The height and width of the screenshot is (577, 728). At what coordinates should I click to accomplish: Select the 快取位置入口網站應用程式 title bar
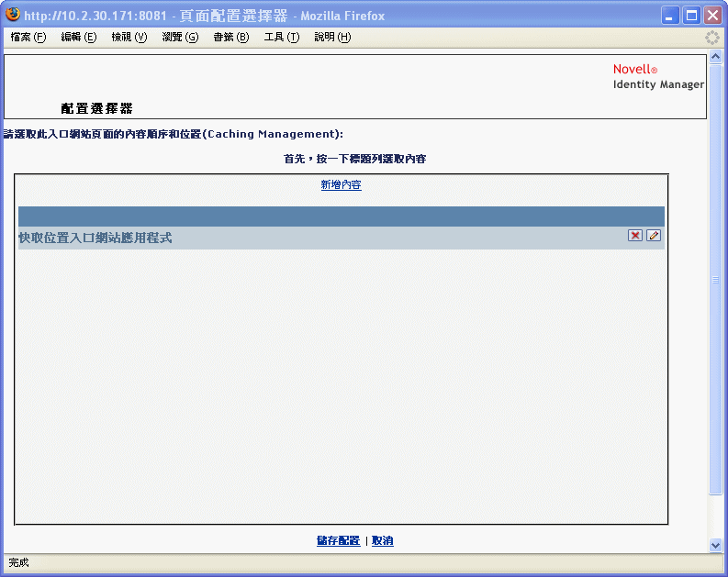click(342, 238)
